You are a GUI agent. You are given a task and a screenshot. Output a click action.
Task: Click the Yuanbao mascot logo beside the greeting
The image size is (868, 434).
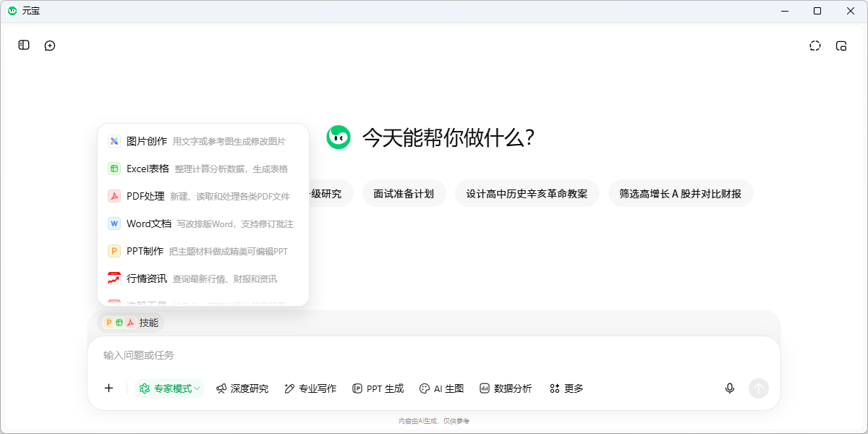pyautogui.click(x=339, y=137)
